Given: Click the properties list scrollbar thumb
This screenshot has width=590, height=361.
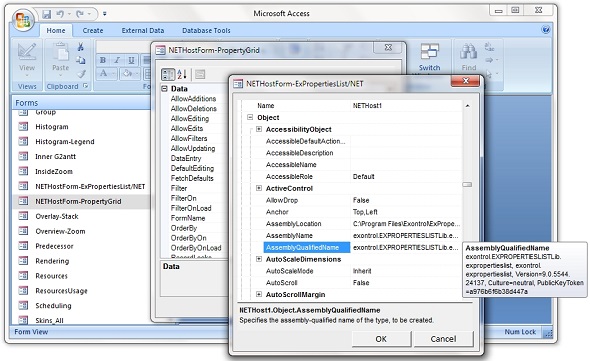Looking at the screenshot, I should [467, 184].
